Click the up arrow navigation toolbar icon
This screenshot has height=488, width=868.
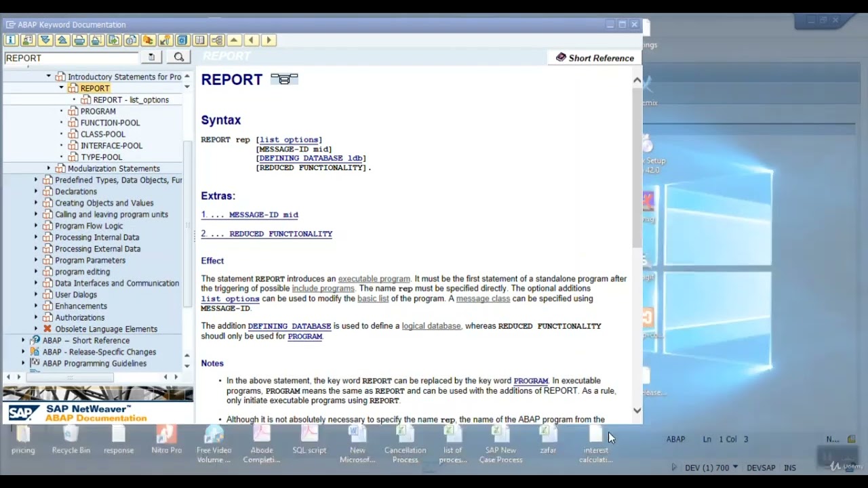(x=234, y=41)
